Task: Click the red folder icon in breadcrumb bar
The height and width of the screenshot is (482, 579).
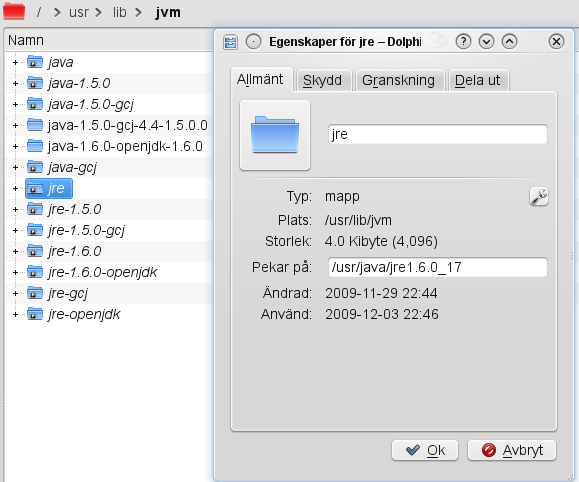Action: pos(14,11)
